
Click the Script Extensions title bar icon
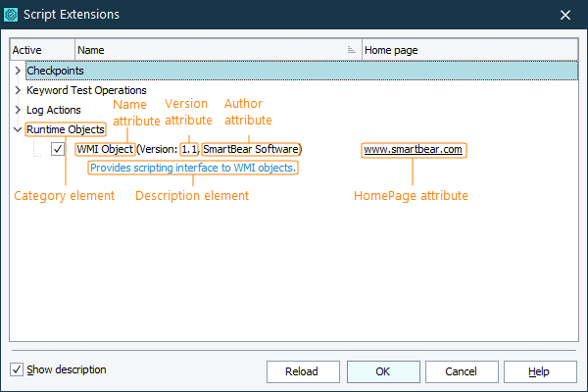[x=12, y=14]
